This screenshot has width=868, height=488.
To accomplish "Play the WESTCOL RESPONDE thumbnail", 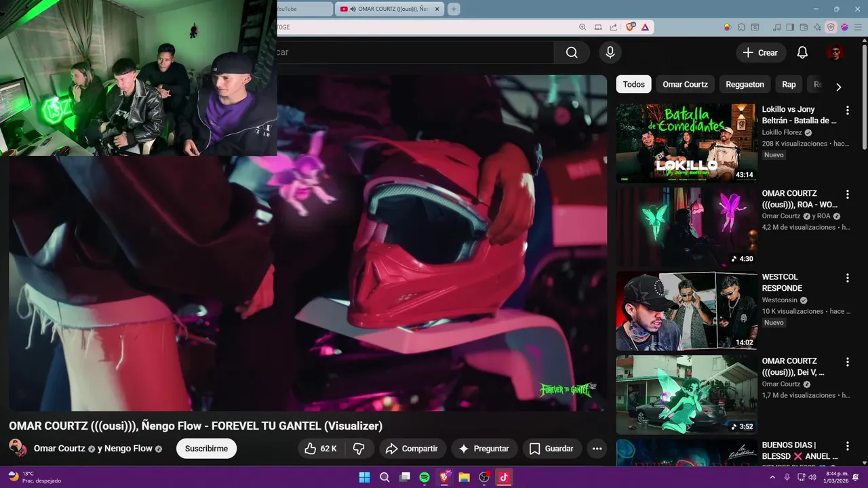I will click(x=686, y=311).
